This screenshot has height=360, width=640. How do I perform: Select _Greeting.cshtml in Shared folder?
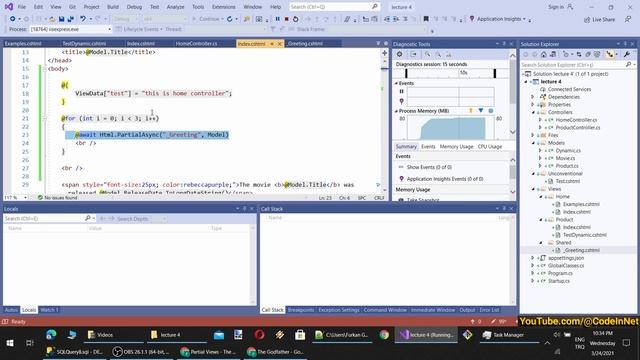click(581, 250)
